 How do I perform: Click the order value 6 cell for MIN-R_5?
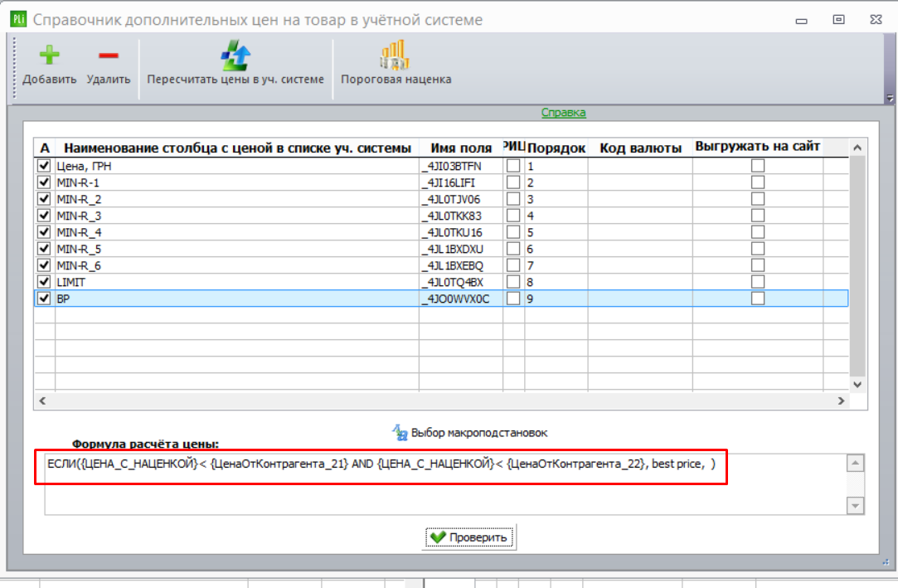pos(556,249)
